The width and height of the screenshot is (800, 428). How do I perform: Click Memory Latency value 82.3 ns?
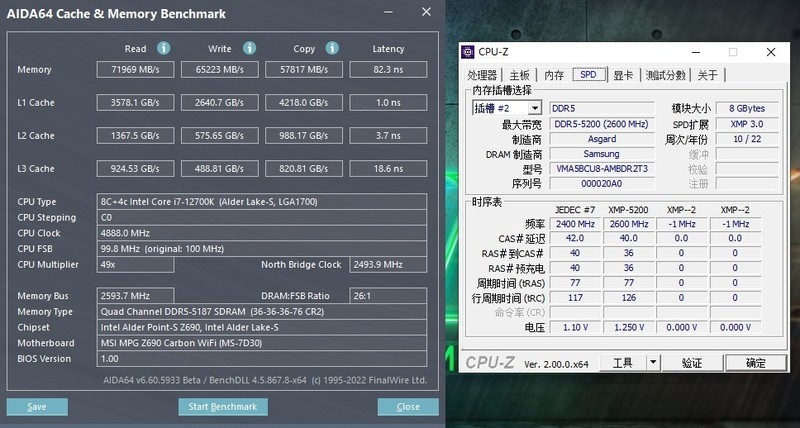[x=388, y=69]
